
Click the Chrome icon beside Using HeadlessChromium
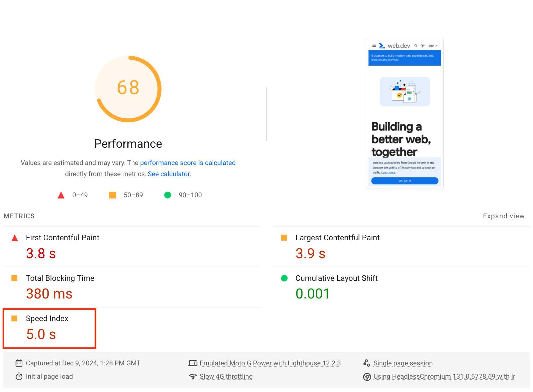(x=367, y=377)
